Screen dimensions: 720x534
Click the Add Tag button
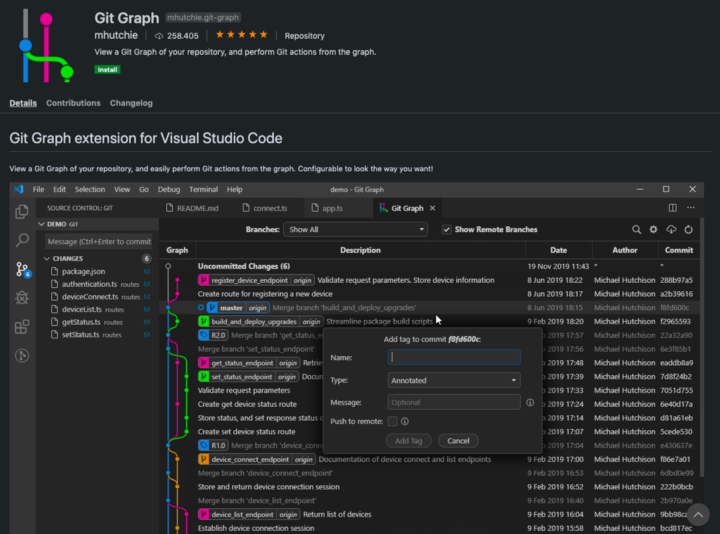click(x=408, y=441)
